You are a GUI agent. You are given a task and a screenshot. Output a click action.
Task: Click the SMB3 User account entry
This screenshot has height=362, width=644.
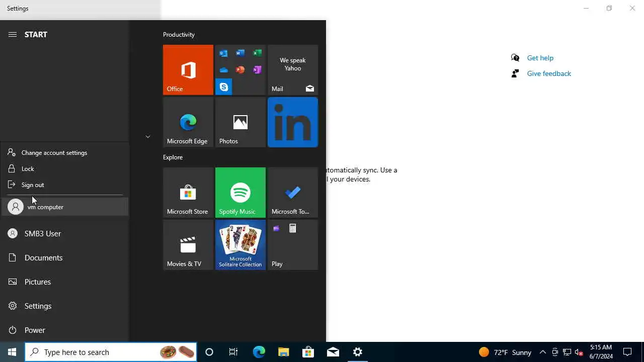[x=64, y=233]
